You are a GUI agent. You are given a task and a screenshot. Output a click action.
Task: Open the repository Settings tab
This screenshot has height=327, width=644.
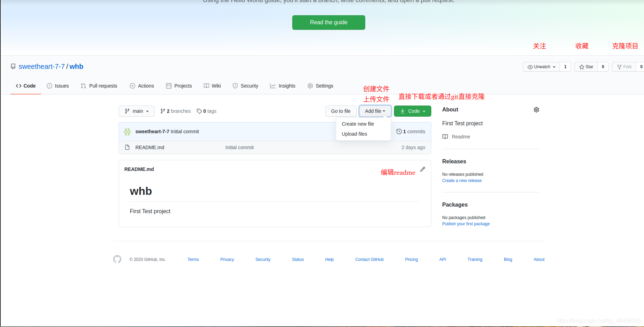(x=320, y=86)
